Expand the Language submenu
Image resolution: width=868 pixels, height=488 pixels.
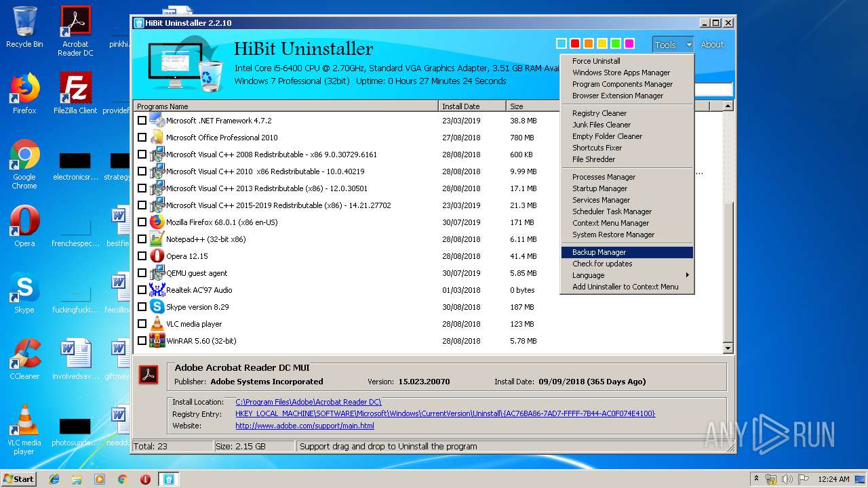tap(627, 274)
